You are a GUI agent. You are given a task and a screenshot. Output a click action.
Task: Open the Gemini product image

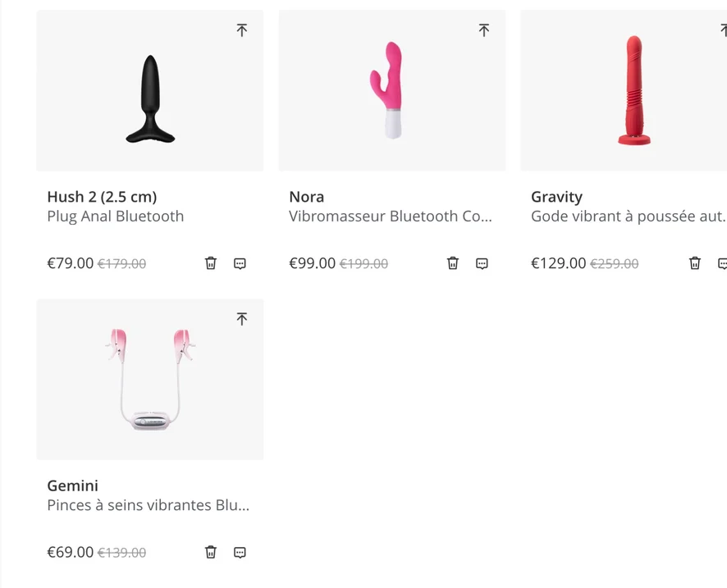[150, 380]
